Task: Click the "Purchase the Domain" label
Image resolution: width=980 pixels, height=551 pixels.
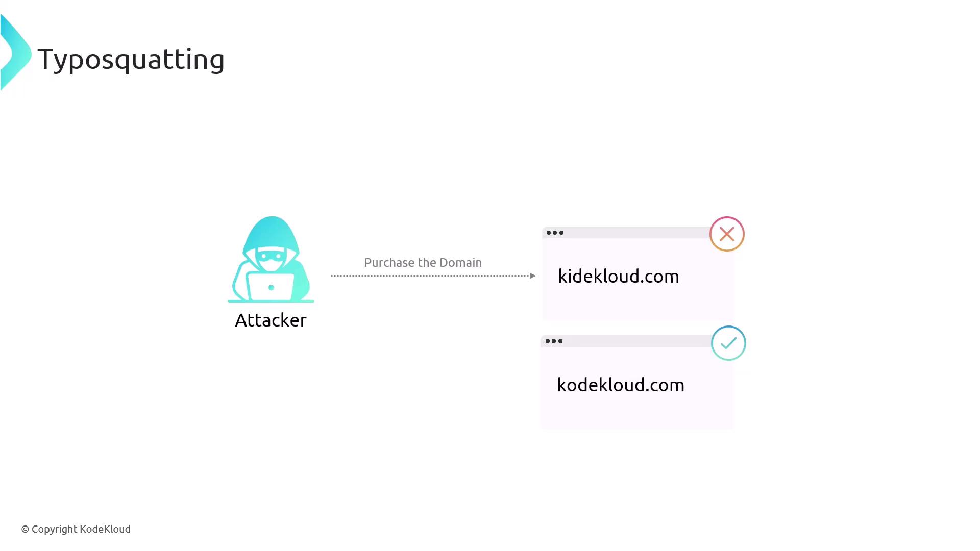Action: pyautogui.click(x=423, y=263)
